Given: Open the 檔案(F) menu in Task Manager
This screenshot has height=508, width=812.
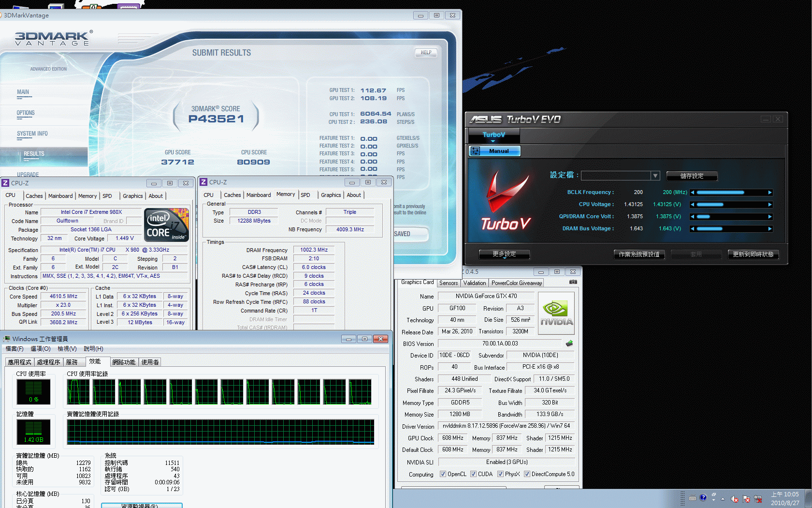Looking at the screenshot, I should pos(14,349).
